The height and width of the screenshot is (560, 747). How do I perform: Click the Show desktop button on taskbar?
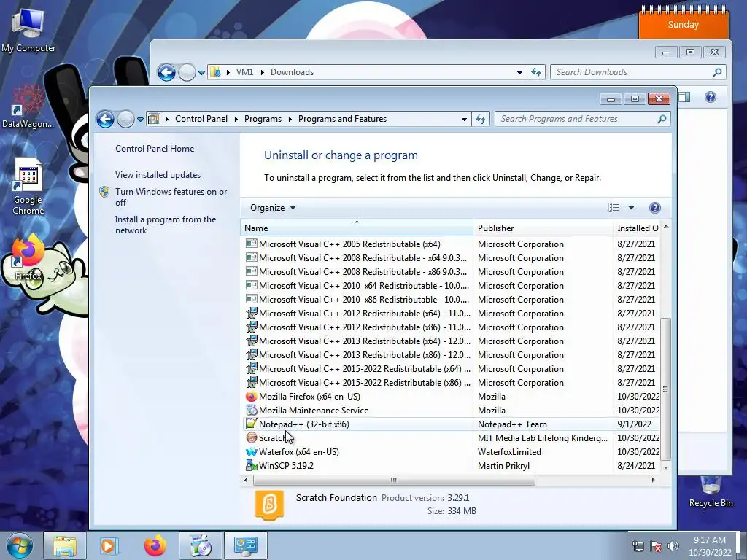pos(743,545)
